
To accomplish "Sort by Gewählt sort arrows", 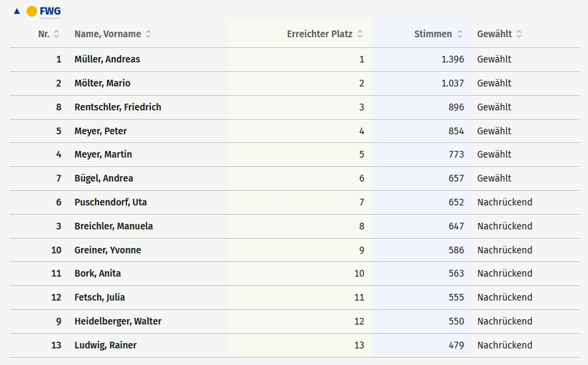I will click(x=519, y=34).
